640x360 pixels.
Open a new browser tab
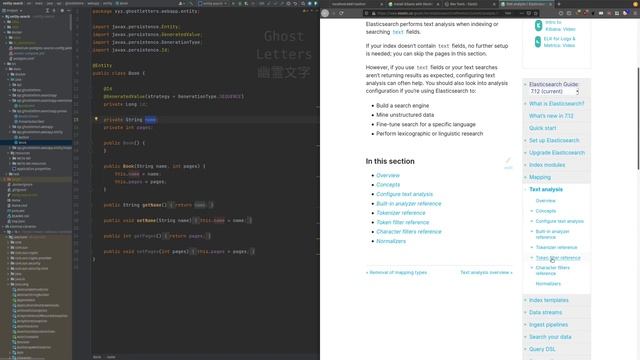tap(559, 4)
